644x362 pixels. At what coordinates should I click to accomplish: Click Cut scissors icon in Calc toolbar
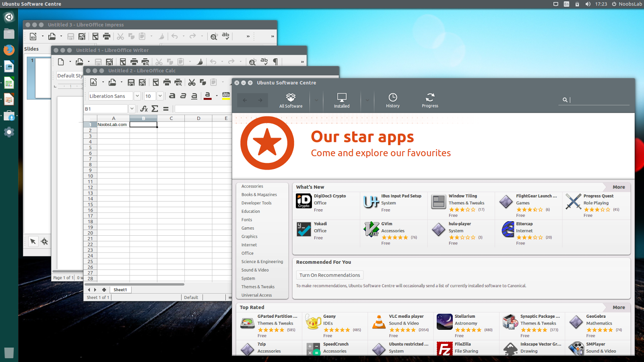click(x=192, y=82)
